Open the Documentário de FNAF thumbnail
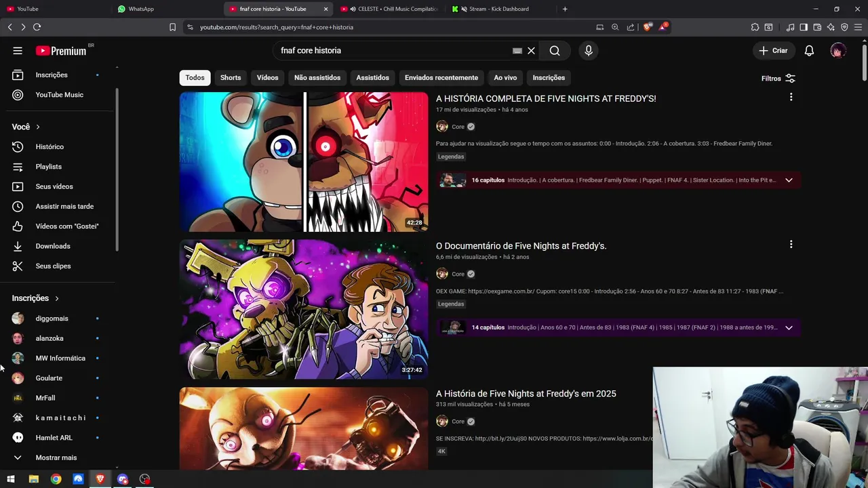This screenshot has width=868, height=488. pyautogui.click(x=304, y=309)
